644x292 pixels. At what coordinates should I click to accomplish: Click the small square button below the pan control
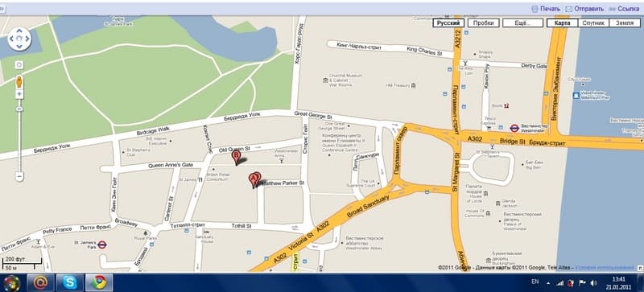tap(19, 65)
